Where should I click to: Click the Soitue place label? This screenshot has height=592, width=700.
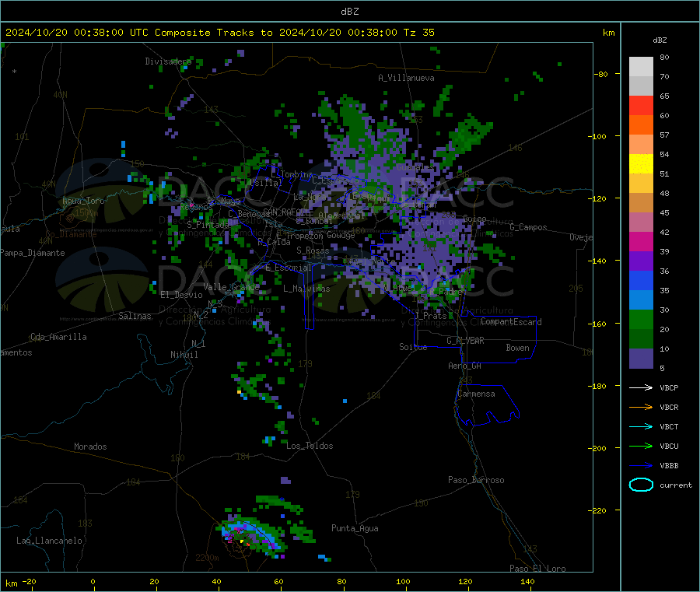[413, 347]
